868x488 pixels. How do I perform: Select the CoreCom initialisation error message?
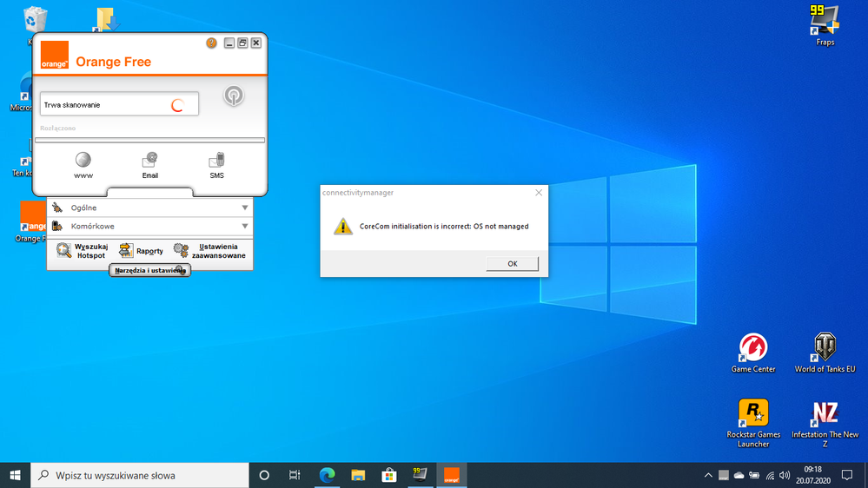pos(444,227)
